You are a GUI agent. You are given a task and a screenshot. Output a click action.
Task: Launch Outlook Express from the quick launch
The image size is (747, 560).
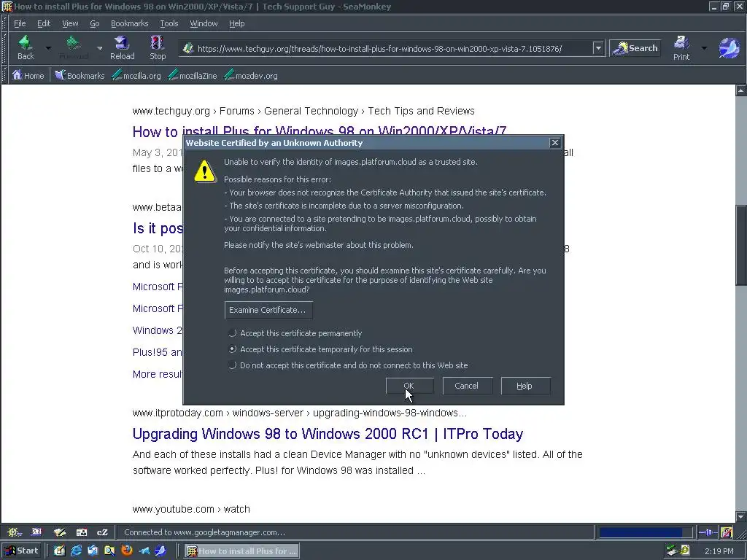click(93, 551)
